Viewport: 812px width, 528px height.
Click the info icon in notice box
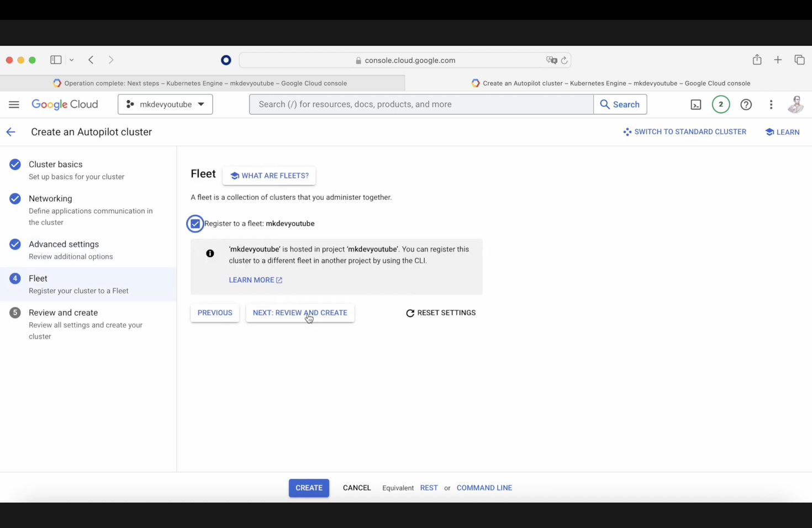pos(210,254)
